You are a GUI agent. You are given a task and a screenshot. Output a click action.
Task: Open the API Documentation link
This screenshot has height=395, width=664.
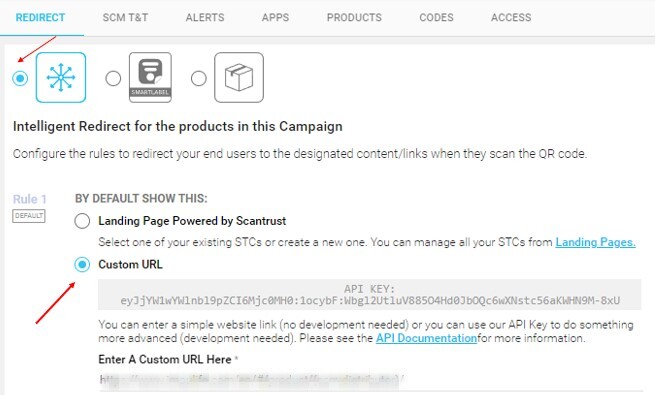click(426, 338)
